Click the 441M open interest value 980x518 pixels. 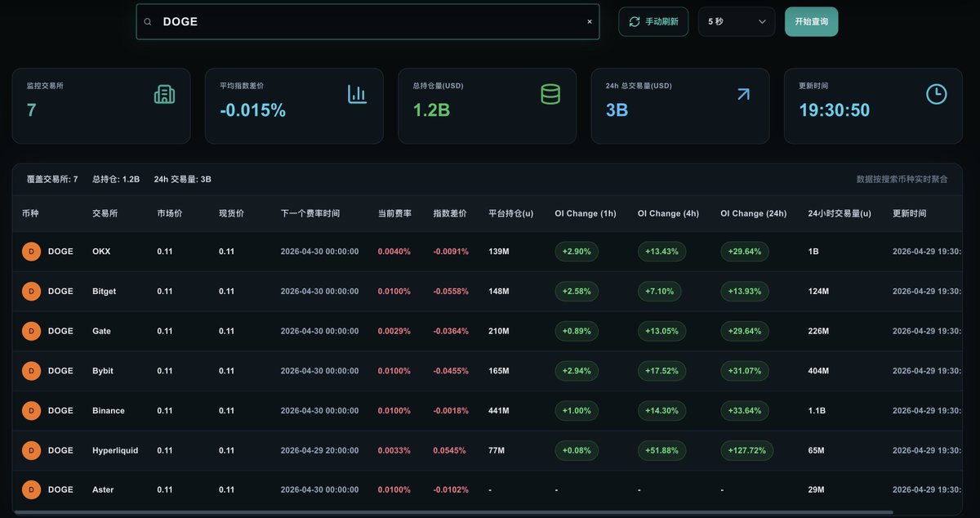coord(499,410)
